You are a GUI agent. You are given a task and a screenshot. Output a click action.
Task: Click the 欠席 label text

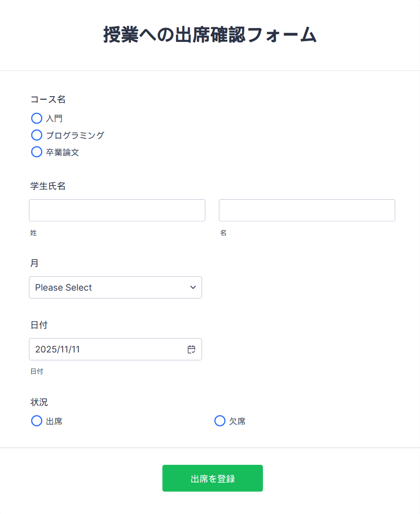click(237, 421)
